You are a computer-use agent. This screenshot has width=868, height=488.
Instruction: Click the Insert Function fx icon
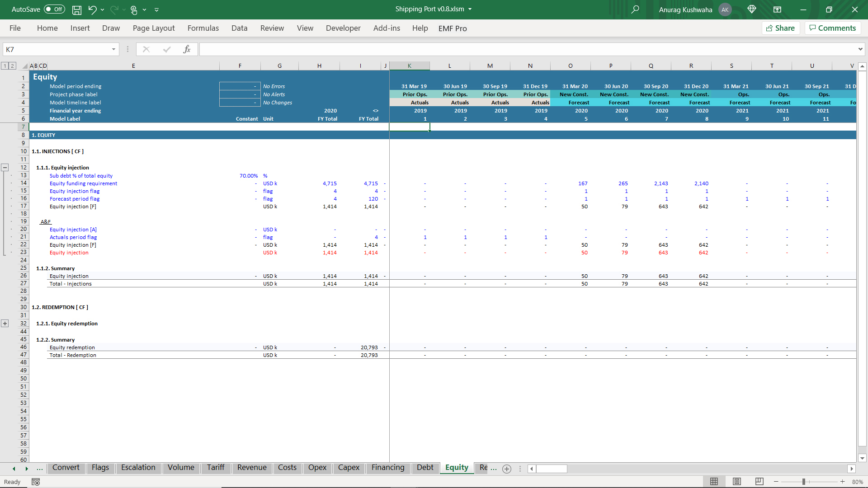tap(187, 49)
